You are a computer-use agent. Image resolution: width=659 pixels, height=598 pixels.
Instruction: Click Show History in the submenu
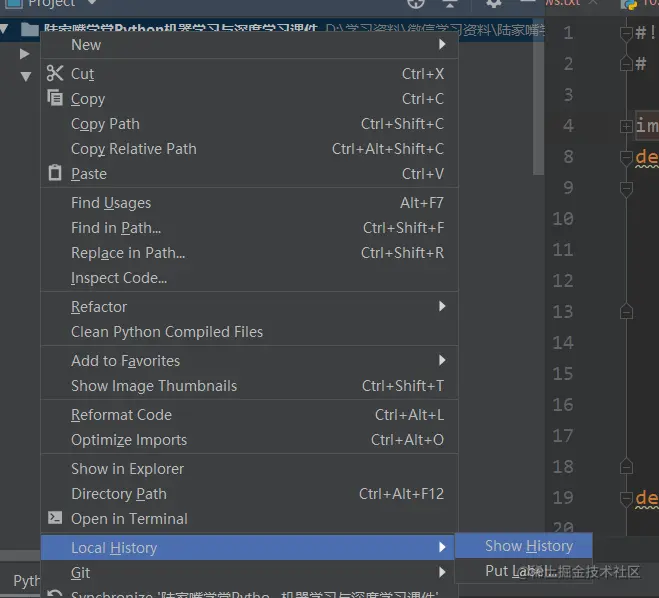point(524,545)
